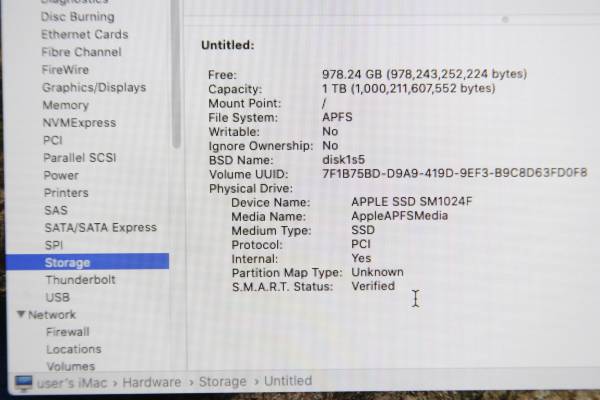Image resolution: width=600 pixels, height=400 pixels.
Task: Select SPI in the hardware list
Action: (x=54, y=245)
